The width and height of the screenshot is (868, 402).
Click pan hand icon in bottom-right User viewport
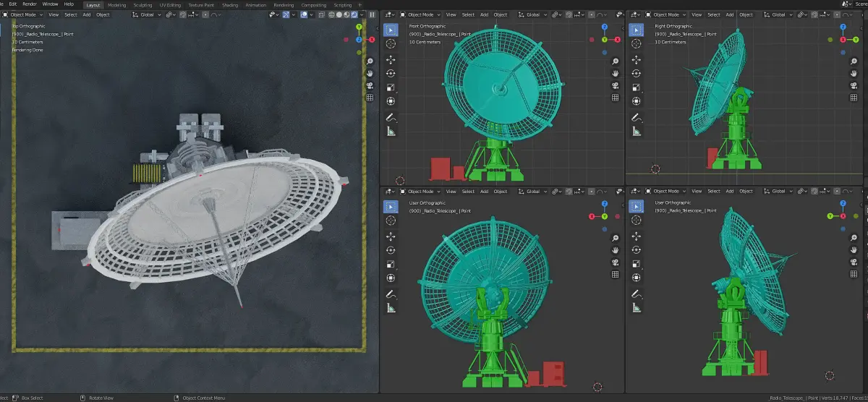[854, 249]
